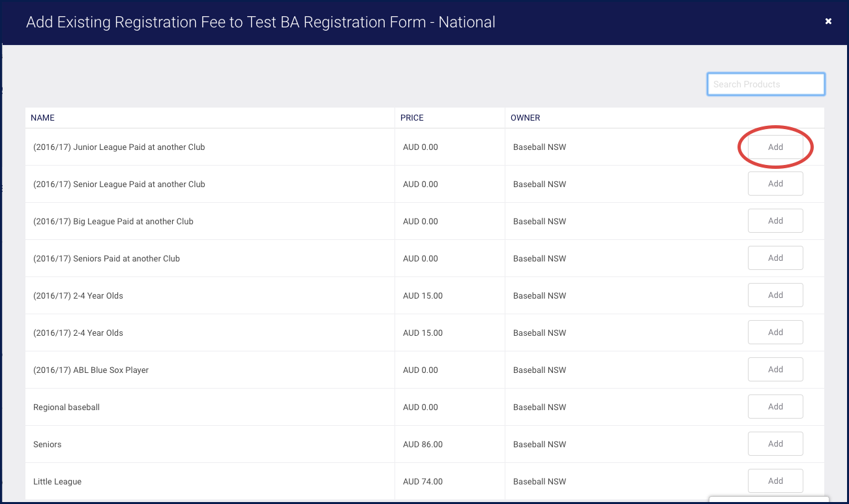849x504 pixels.
Task: Click the AUD 74.00 price cell
Action: (423, 482)
